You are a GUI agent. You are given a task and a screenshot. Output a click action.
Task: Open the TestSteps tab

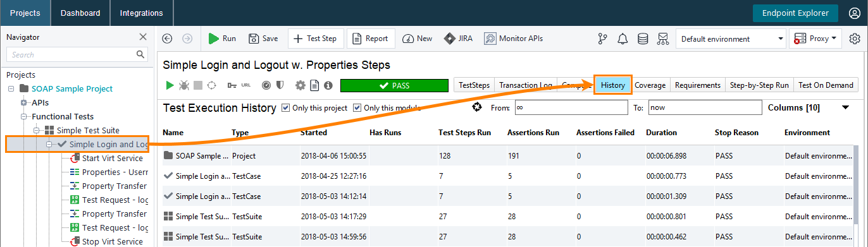[474, 85]
